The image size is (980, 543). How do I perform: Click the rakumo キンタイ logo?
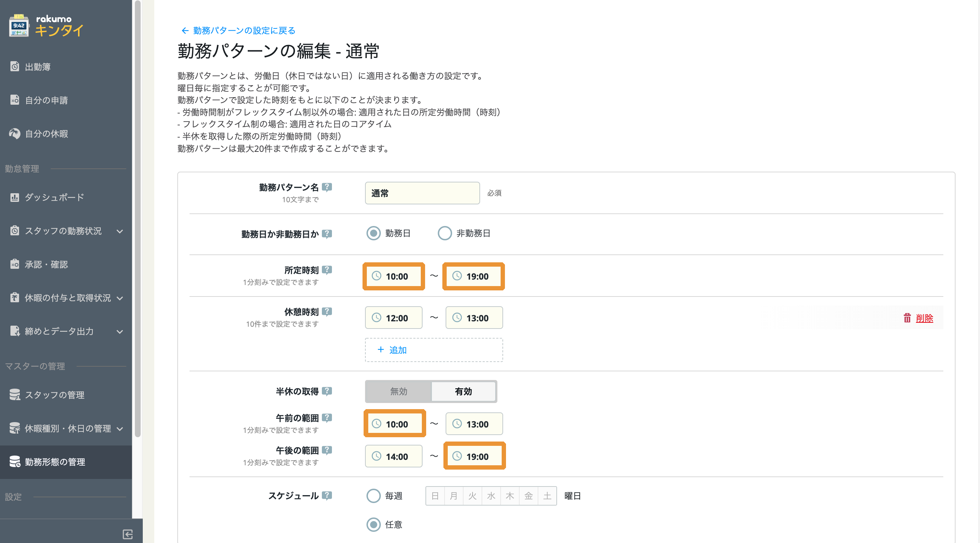(46, 26)
